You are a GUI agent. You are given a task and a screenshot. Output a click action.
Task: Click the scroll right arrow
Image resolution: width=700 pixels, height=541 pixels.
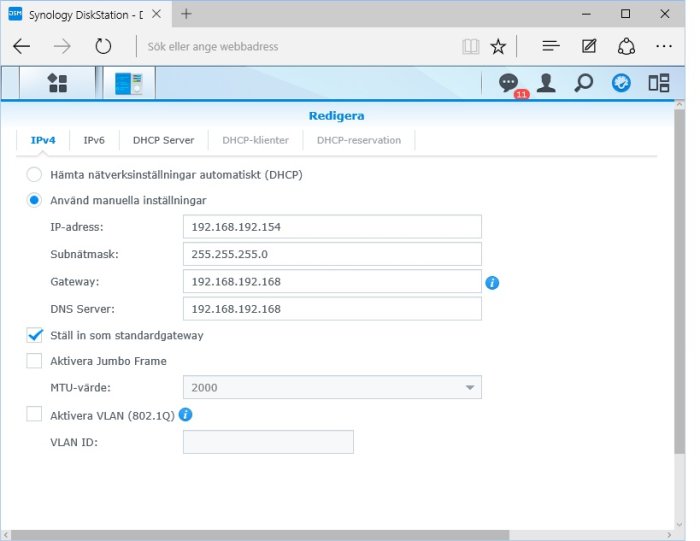[x=669, y=535]
